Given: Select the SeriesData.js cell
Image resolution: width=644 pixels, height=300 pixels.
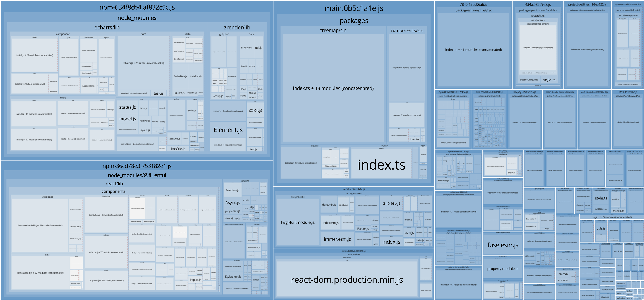Looking at the screenshot, I should click(x=180, y=76).
